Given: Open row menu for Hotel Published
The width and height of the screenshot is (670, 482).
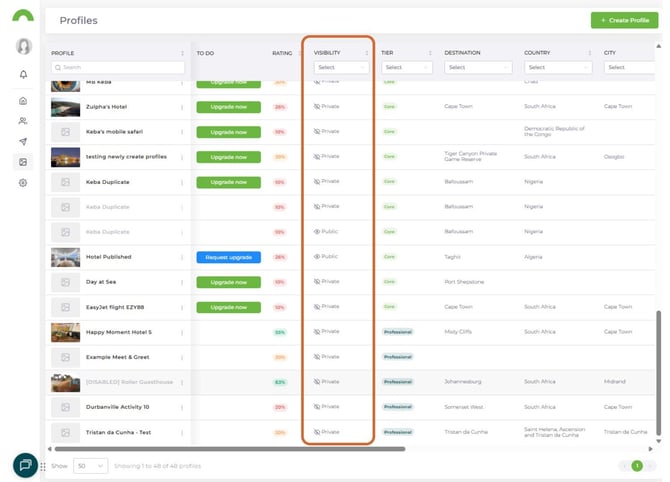Looking at the screenshot, I should (182, 257).
